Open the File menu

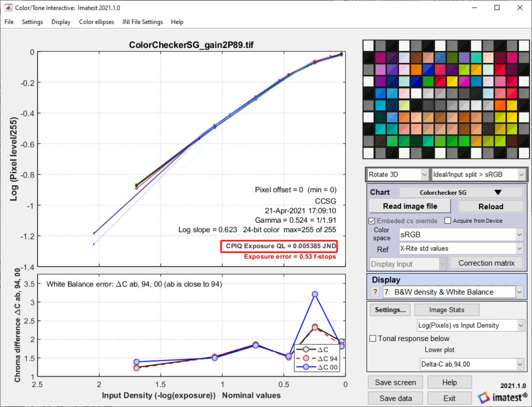coord(9,22)
